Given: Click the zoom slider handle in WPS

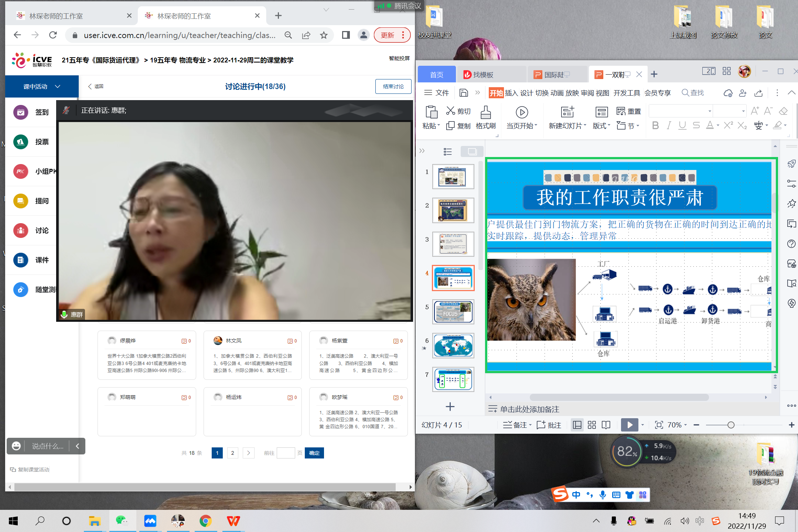Looking at the screenshot, I should pos(731,425).
